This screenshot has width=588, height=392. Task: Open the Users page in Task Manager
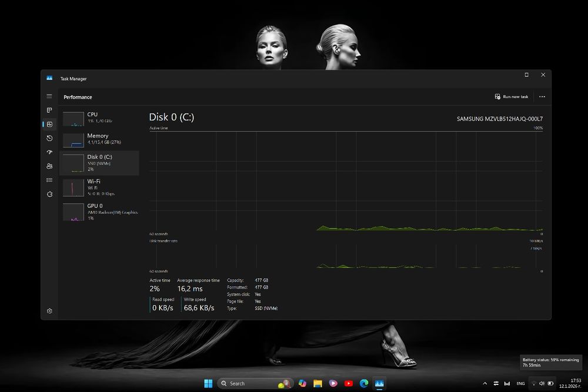click(x=49, y=166)
